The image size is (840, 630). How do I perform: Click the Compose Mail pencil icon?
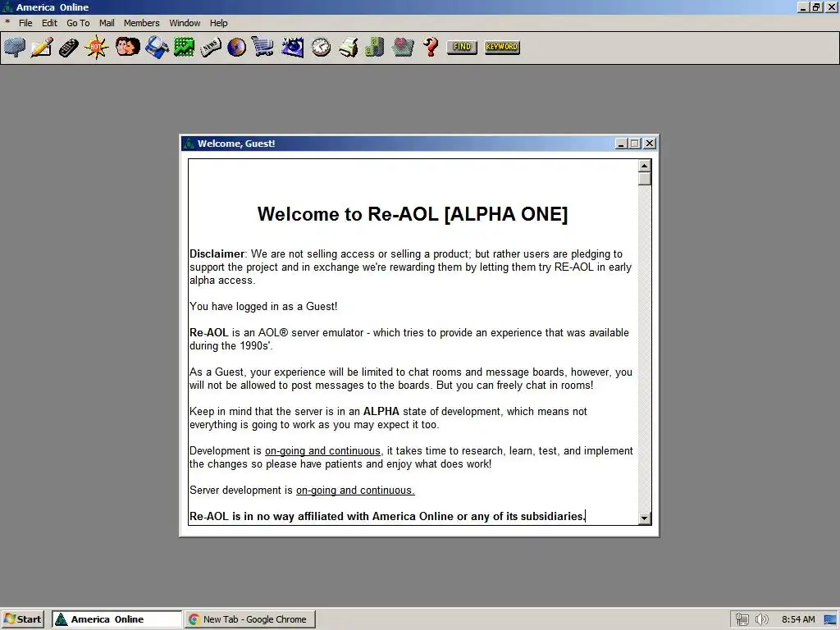point(42,47)
